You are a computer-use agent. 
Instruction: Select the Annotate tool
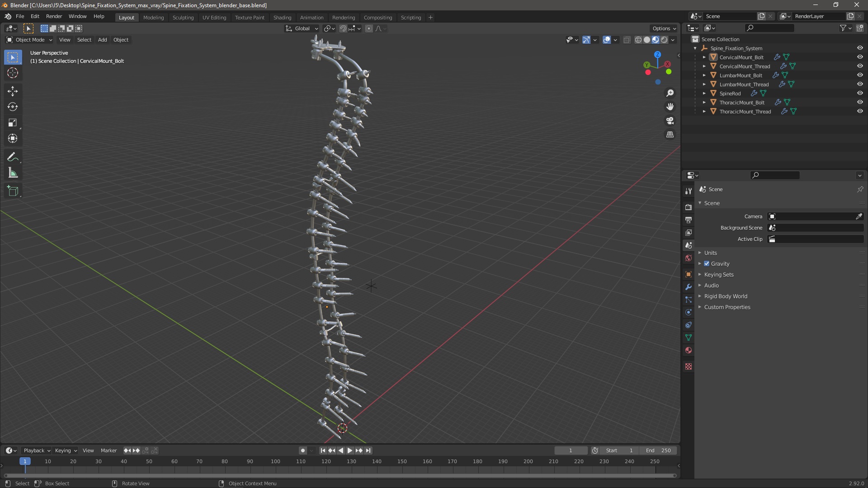point(13,157)
